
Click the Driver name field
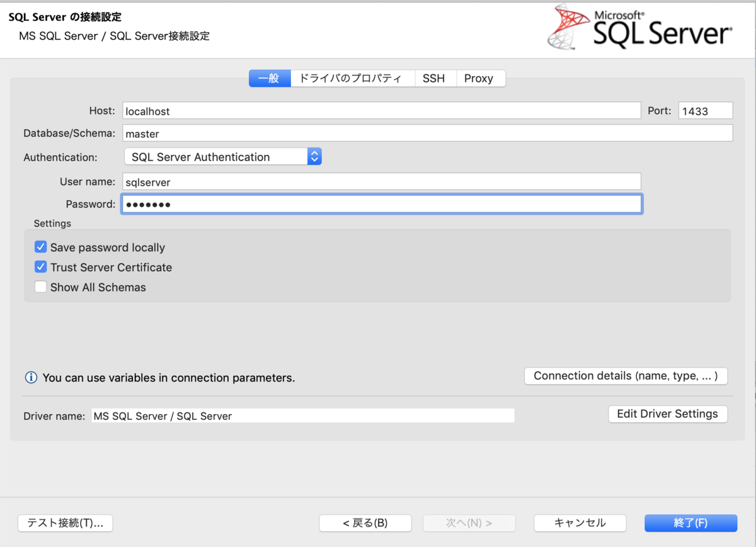pyautogui.click(x=303, y=415)
